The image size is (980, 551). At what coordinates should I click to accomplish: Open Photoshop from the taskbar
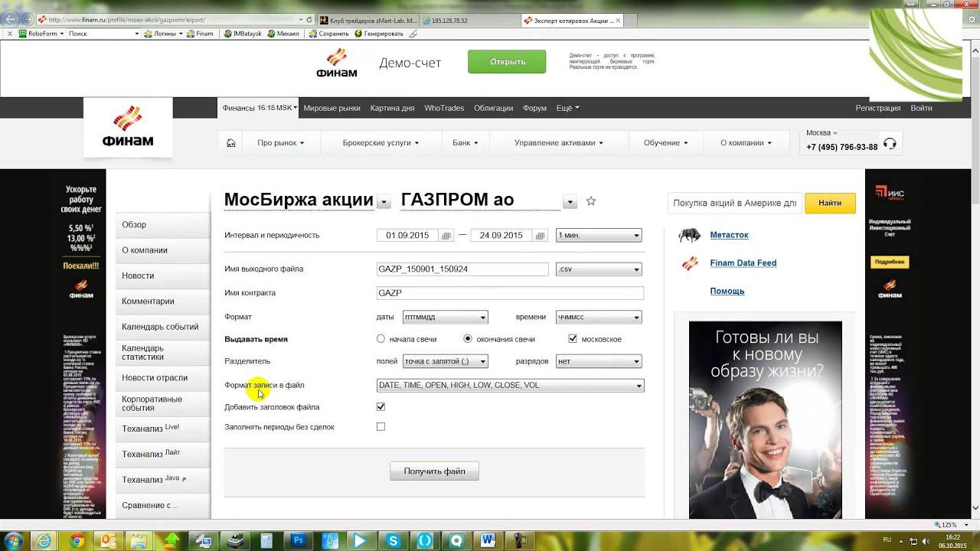point(299,540)
